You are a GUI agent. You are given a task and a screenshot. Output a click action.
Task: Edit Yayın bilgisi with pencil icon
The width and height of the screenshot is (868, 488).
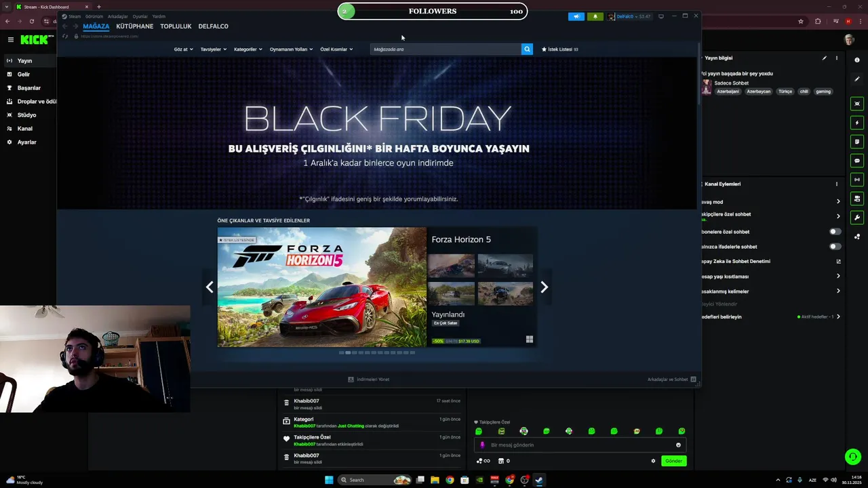coord(825,58)
